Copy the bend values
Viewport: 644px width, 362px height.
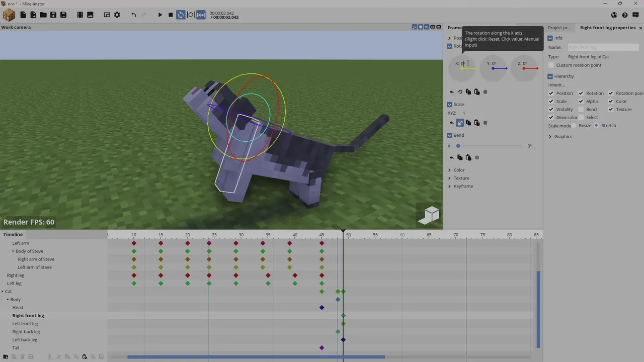point(460,158)
